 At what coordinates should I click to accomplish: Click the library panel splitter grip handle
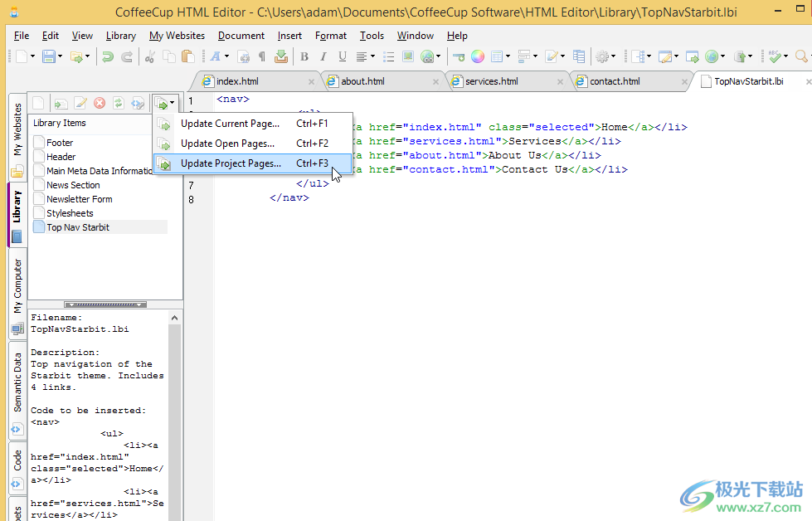point(105,304)
